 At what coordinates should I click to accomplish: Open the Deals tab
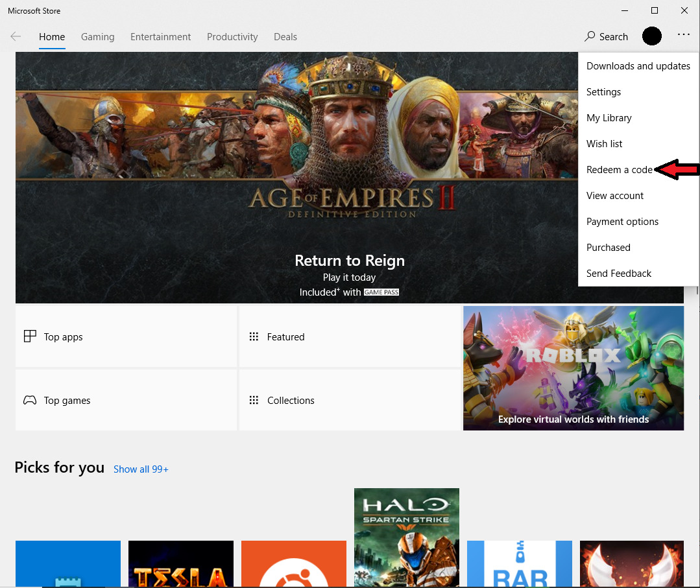point(285,37)
